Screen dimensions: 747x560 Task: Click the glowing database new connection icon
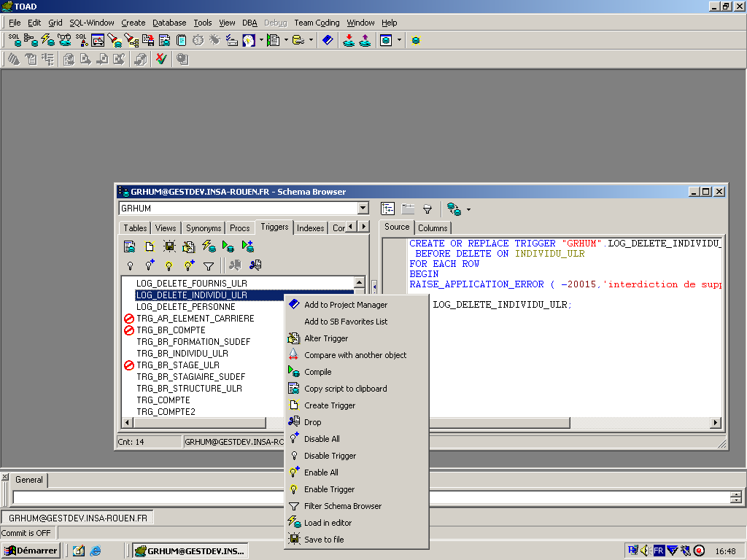point(415,41)
